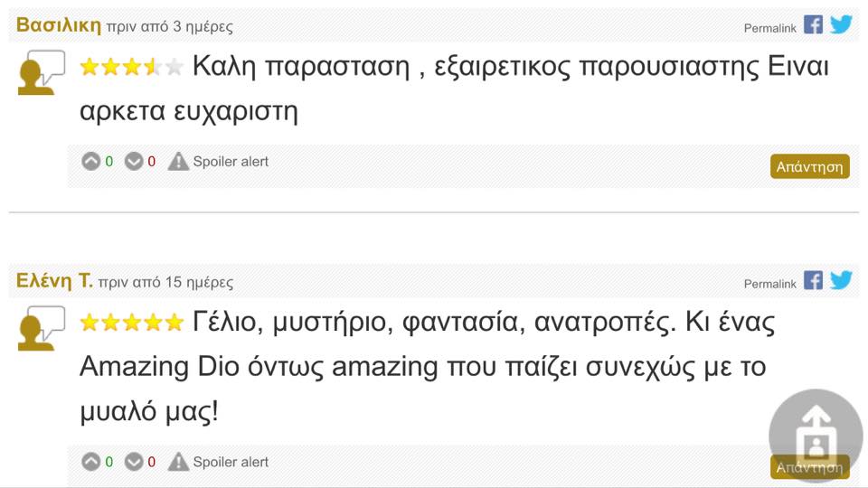Click Ελένη Τ.'s avatar silhouette icon
This screenshot has height=488, width=868.
tap(42, 328)
